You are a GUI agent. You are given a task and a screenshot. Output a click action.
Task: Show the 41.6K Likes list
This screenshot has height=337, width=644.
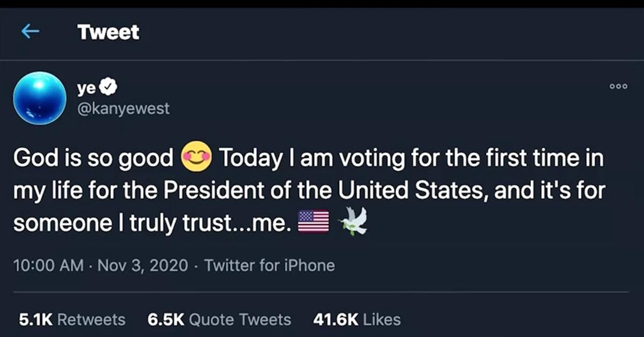(x=356, y=320)
